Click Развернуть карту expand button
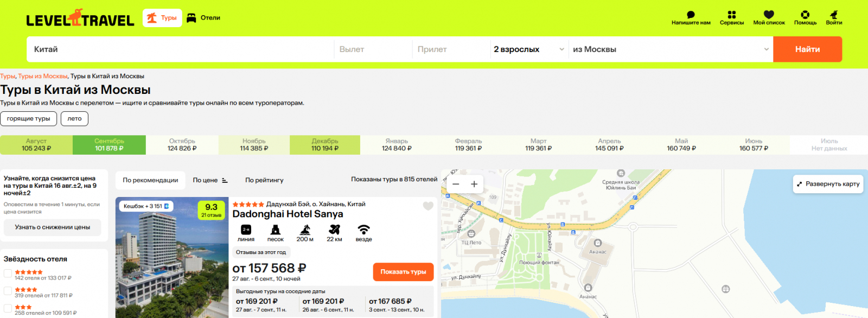Screen dimensions: 868x318 coord(828,184)
